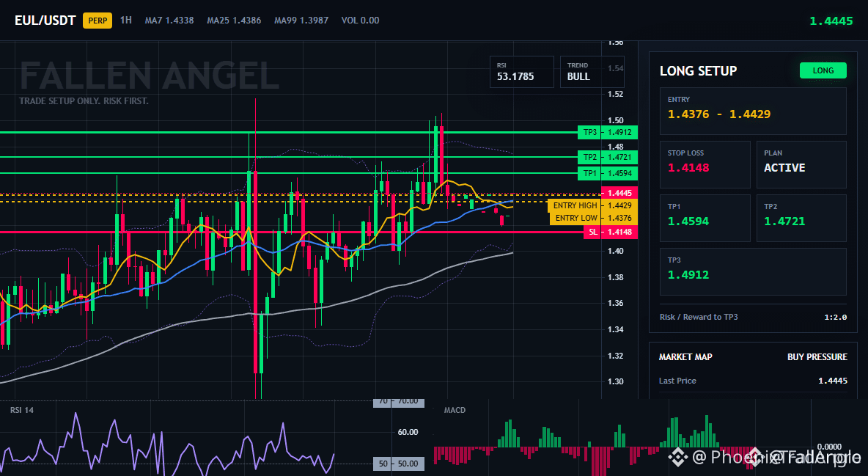Click the 60.00 RSI axis value

tap(408, 432)
